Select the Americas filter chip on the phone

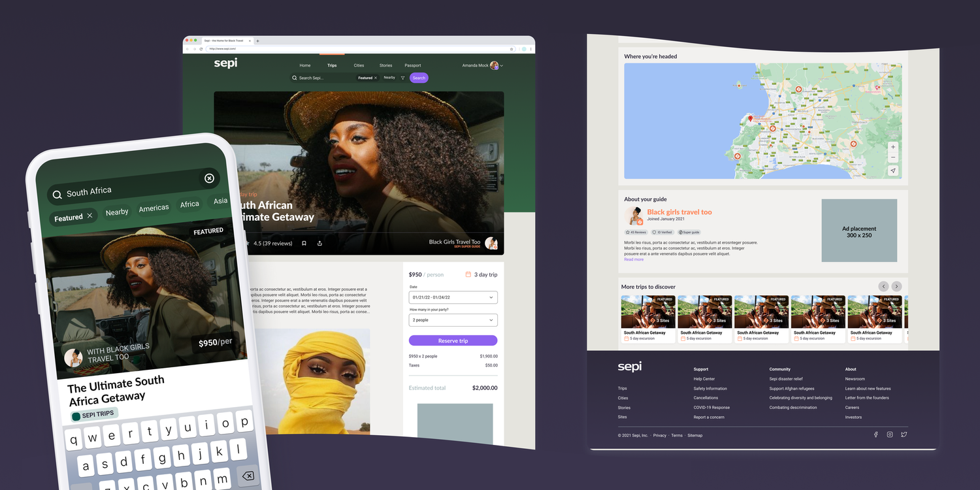pyautogui.click(x=154, y=208)
